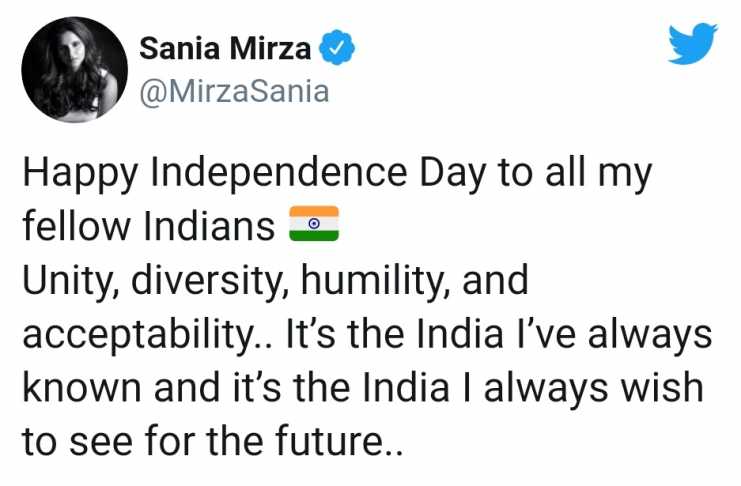Open the Sania Mirza display name
This screenshot has height=486, width=741.
225,48
